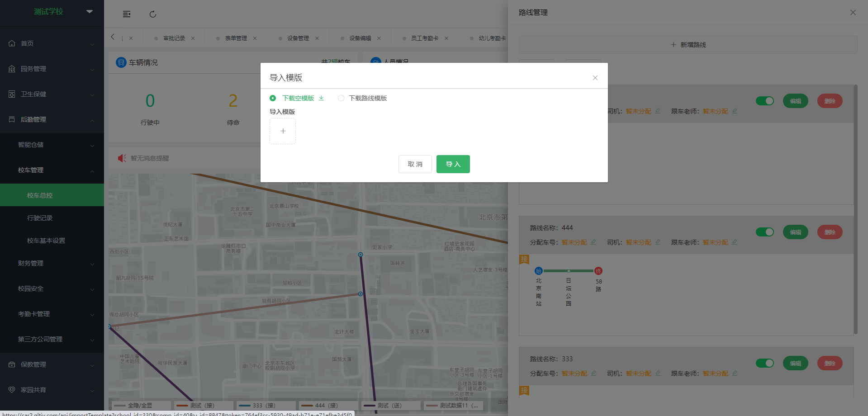Edit 分配车号 pencil icon for route 444

pyautogui.click(x=593, y=242)
